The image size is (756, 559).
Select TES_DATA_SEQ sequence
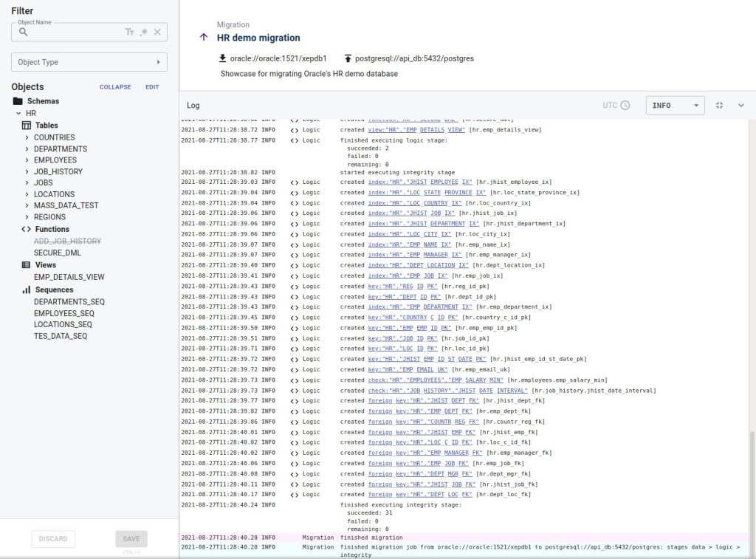coord(61,336)
